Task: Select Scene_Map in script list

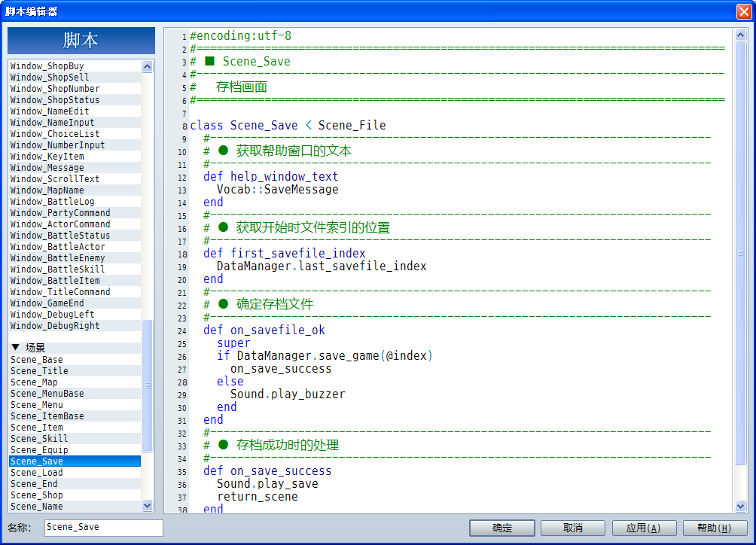Action: [75, 382]
